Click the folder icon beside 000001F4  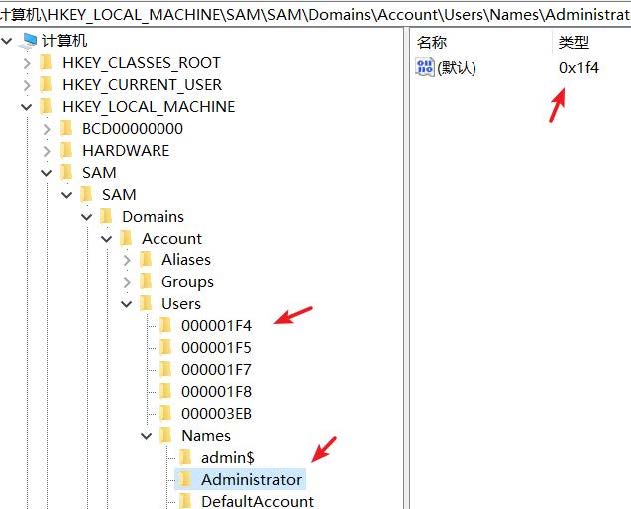tap(165, 326)
